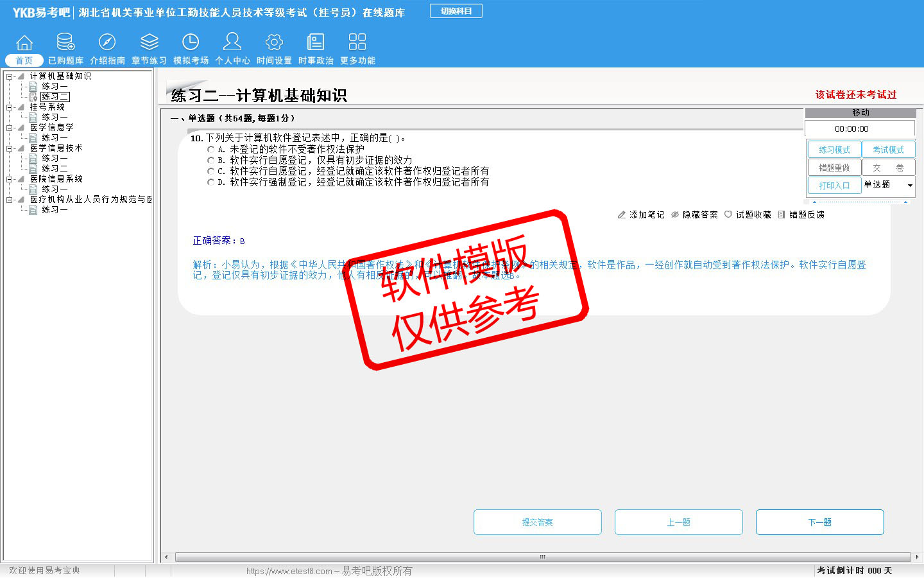The width and height of the screenshot is (924, 578).
Task: Open the 时事政治 newspaper icon
Action: 316,42
